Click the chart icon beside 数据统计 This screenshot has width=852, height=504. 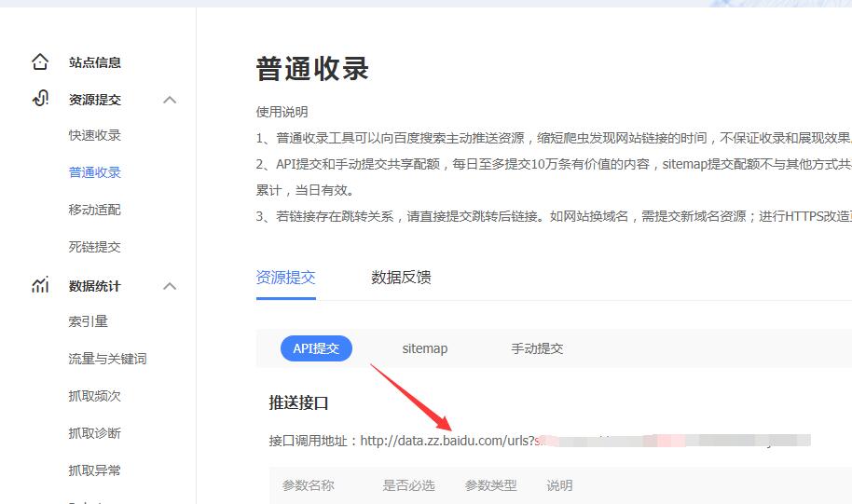point(40,284)
